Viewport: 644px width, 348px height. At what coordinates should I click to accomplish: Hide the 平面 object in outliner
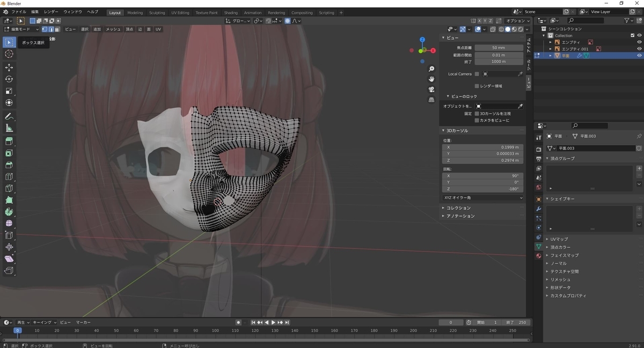[639, 55]
